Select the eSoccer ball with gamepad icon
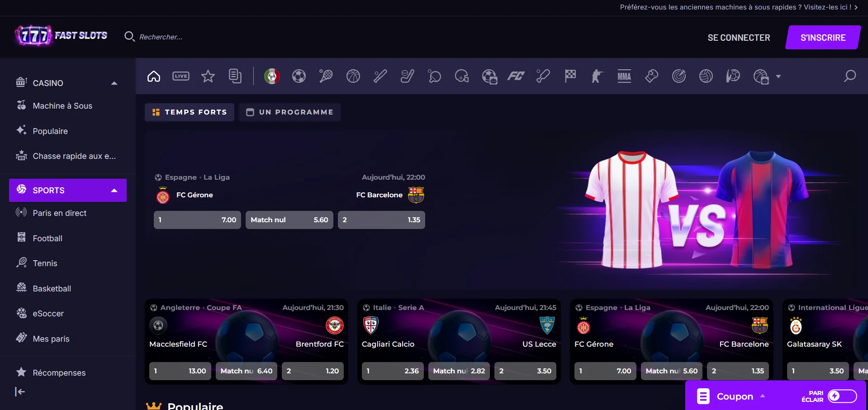 click(489, 76)
